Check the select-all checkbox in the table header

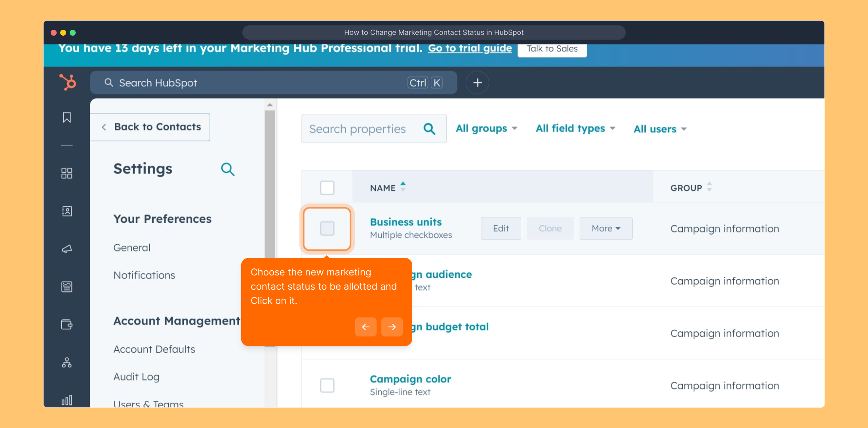point(327,188)
